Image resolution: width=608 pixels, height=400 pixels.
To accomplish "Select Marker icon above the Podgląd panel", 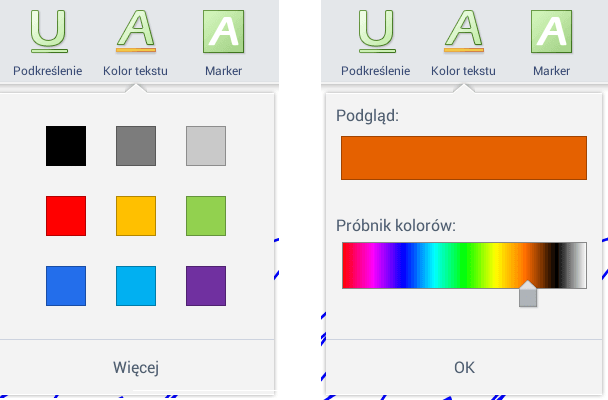I will [x=551, y=31].
